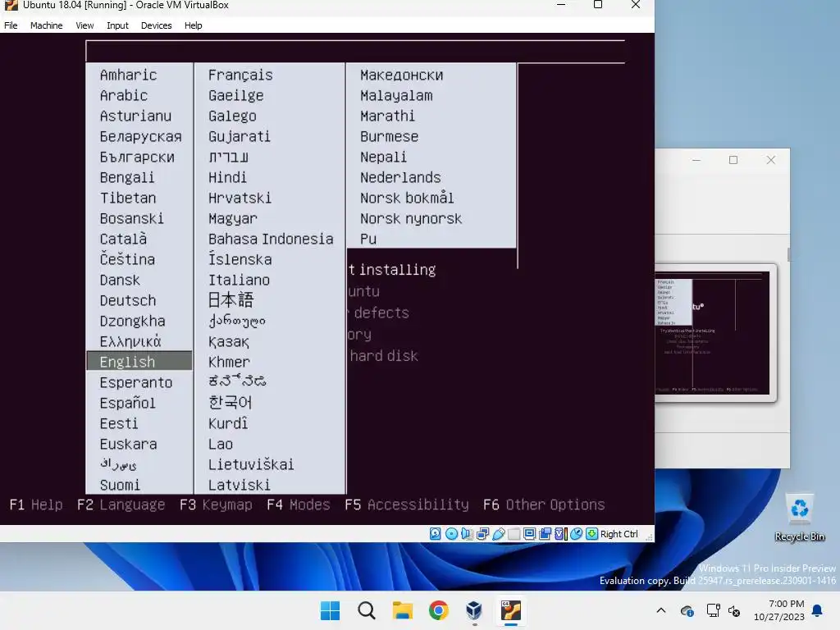
Task: Open the View menu
Action: (x=84, y=25)
